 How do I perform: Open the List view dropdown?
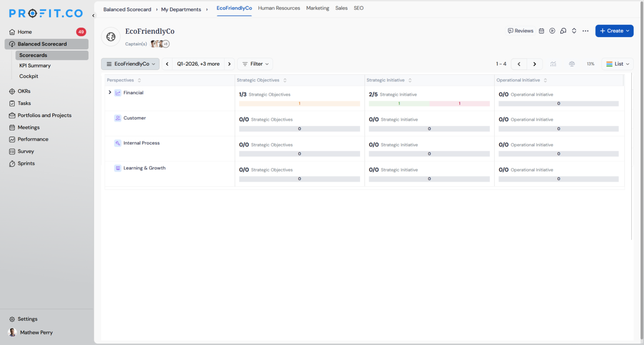click(617, 64)
